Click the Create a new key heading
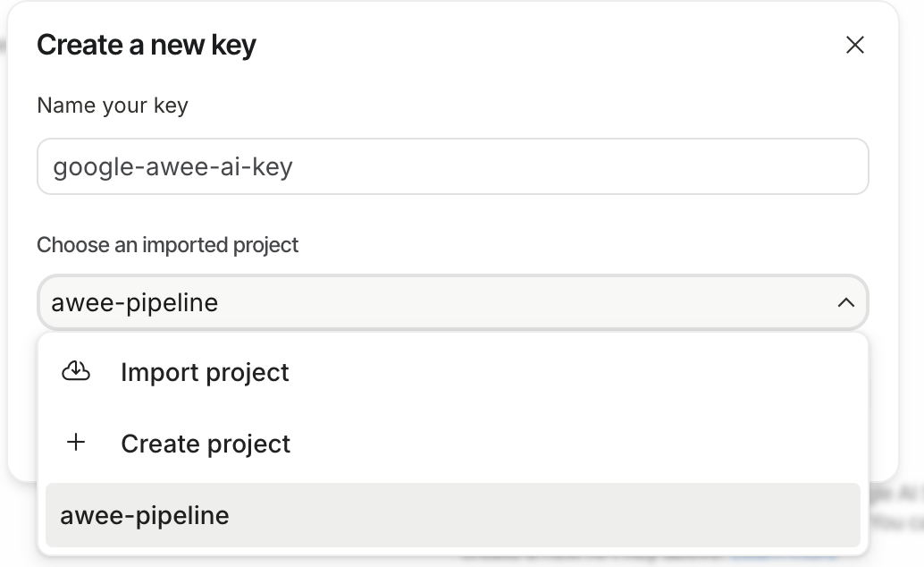The width and height of the screenshot is (924, 567). (147, 45)
